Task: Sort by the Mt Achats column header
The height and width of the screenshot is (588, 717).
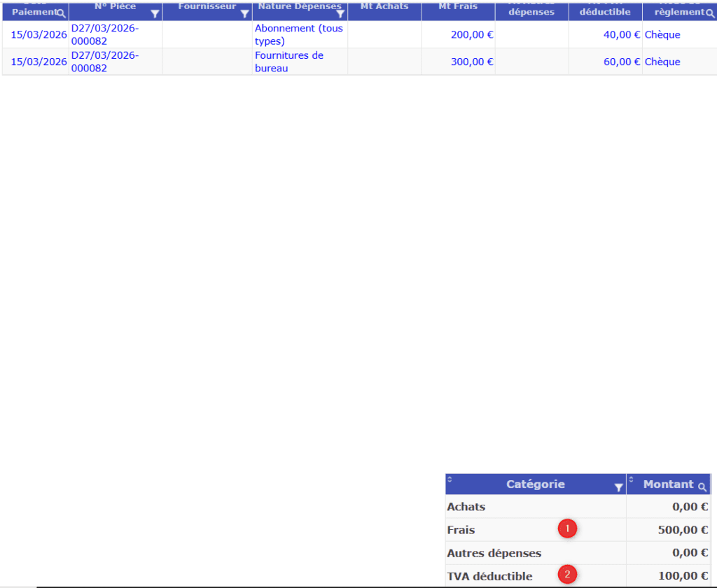Action: [384, 6]
